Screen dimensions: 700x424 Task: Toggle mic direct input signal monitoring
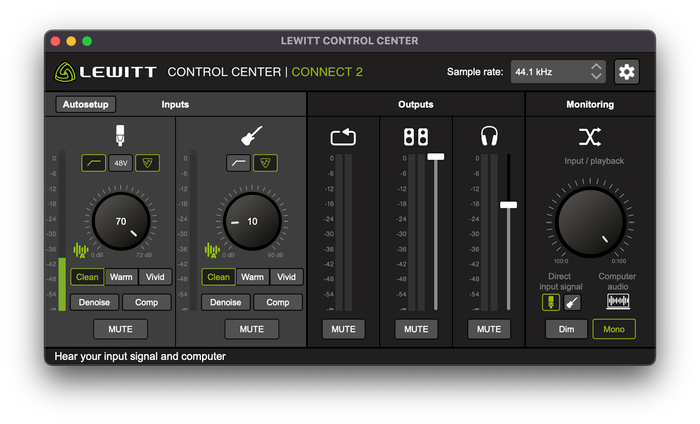tap(551, 302)
